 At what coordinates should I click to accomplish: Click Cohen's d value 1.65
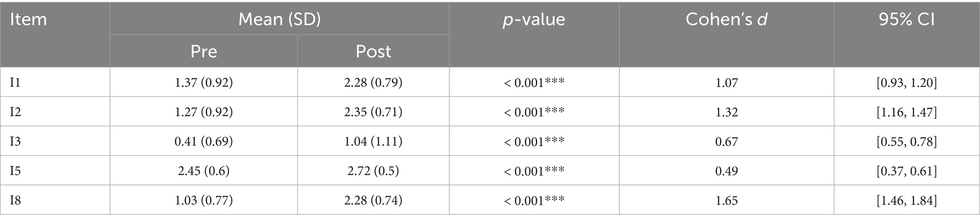726,200
